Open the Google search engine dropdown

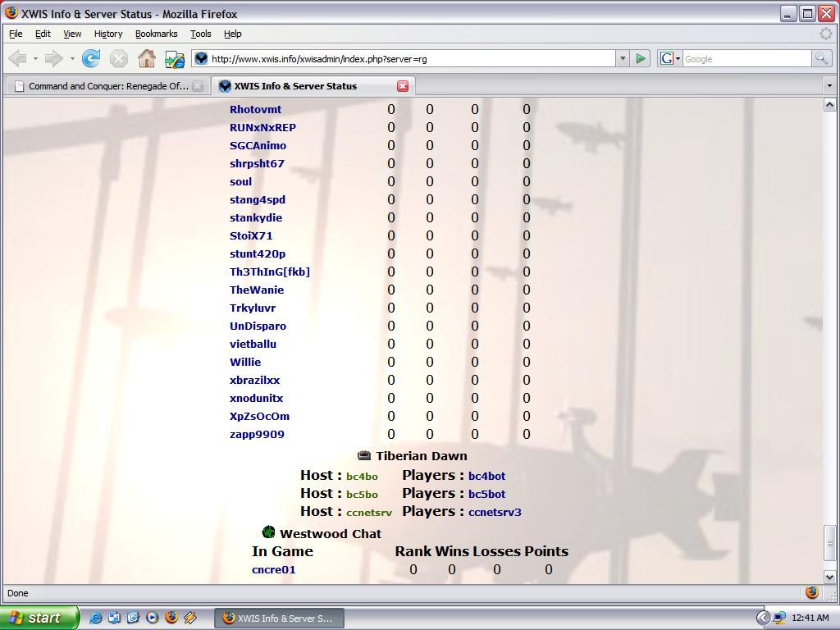pyautogui.click(x=670, y=58)
